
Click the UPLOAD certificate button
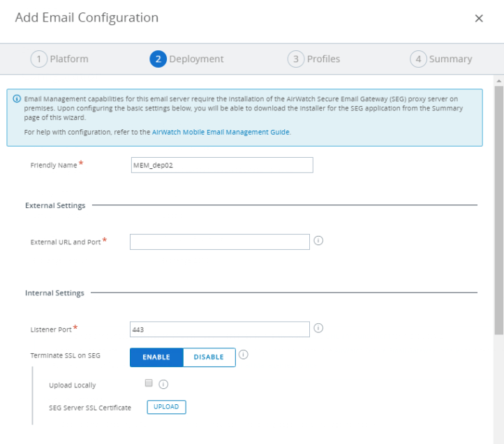(166, 407)
